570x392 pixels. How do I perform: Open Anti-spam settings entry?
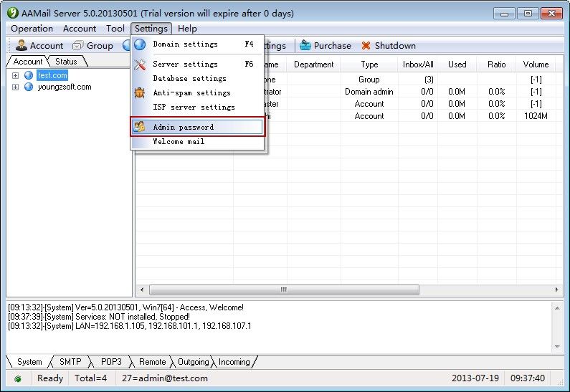point(198,93)
